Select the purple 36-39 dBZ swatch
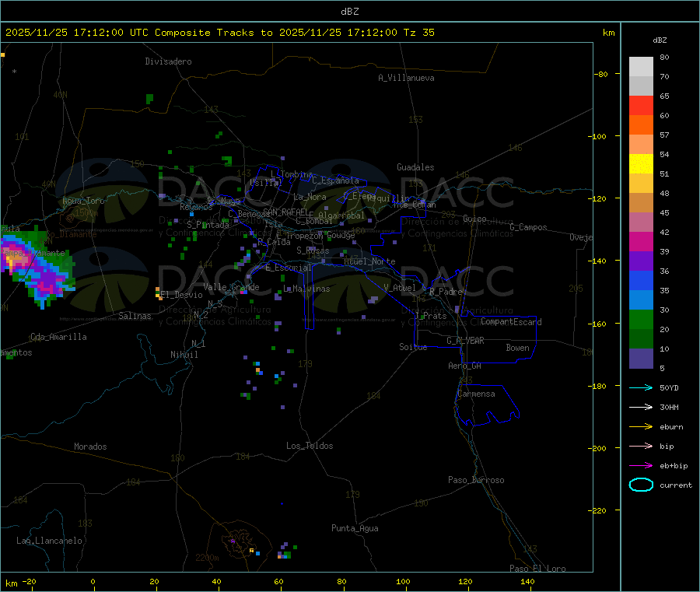Viewport: 700px width, 592px height. [x=641, y=261]
